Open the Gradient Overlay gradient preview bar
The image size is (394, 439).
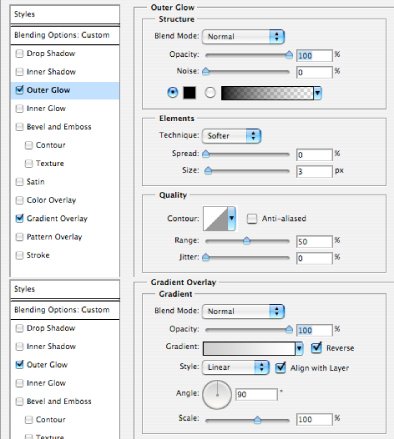point(249,348)
